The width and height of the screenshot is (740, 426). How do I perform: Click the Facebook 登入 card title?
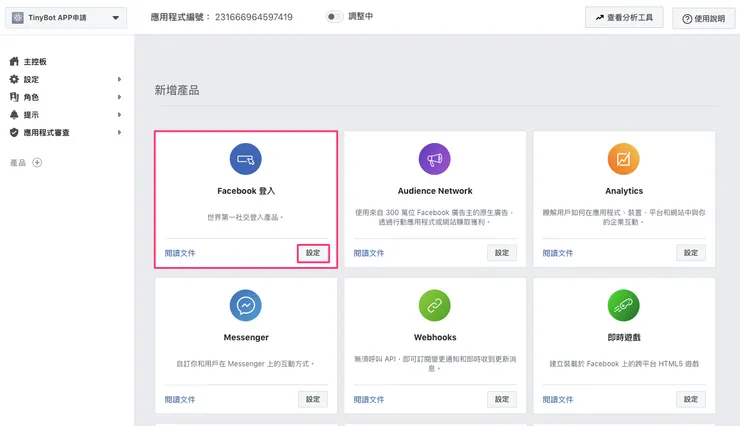[x=246, y=191]
